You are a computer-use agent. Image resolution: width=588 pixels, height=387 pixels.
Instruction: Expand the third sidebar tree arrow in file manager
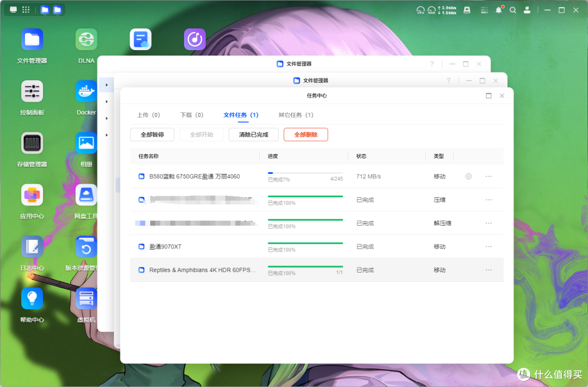pyautogui.click(x=107, y=118)
